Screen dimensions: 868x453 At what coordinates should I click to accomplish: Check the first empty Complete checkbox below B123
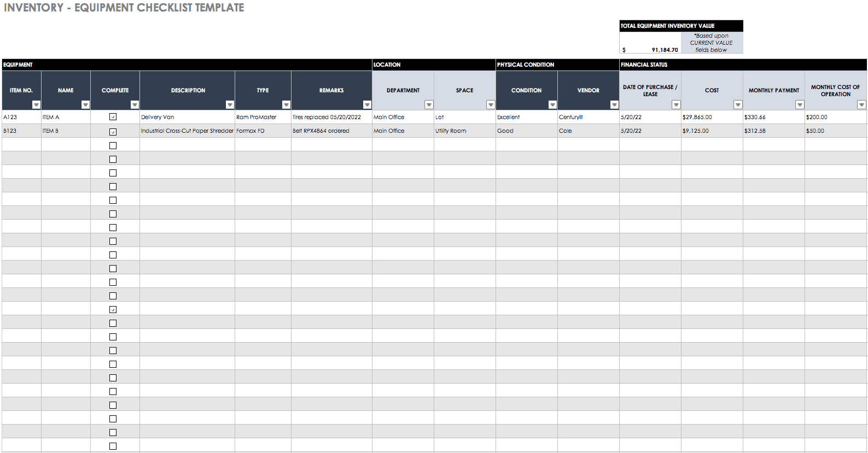pos(113,146)
